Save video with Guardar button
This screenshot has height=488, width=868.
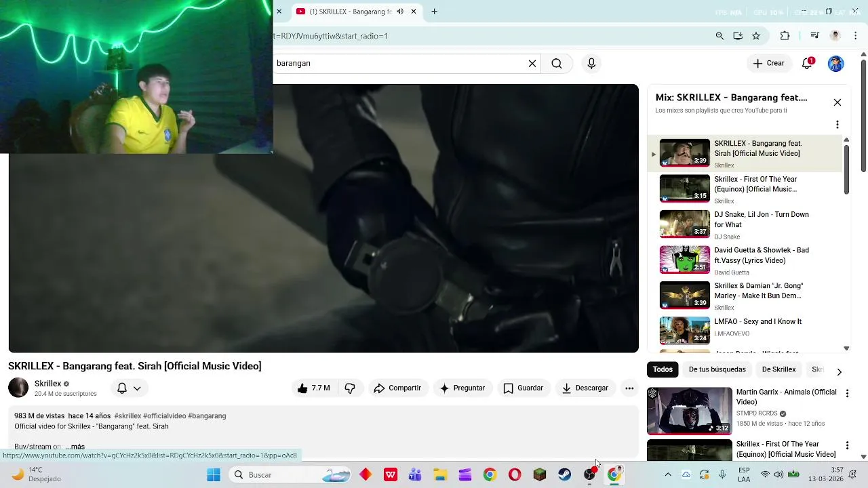523,388
